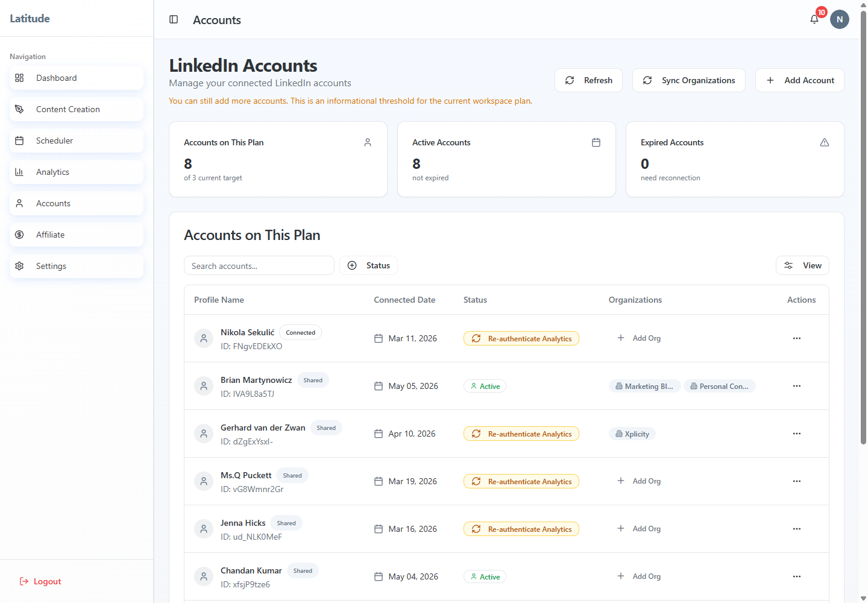Open actions menu for Brian Martynowicz

797,386
